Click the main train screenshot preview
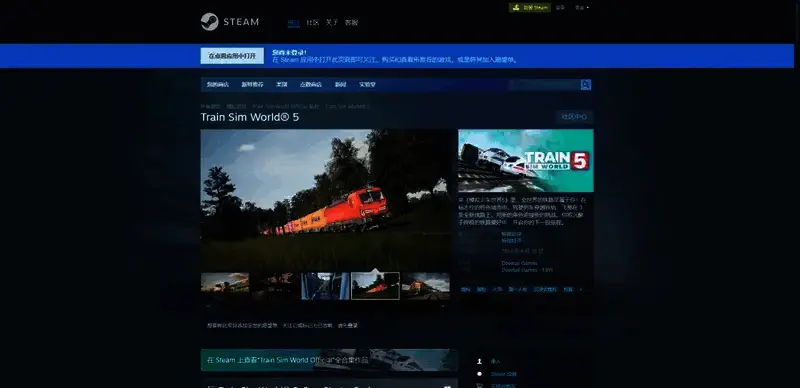 pos(326,200)
